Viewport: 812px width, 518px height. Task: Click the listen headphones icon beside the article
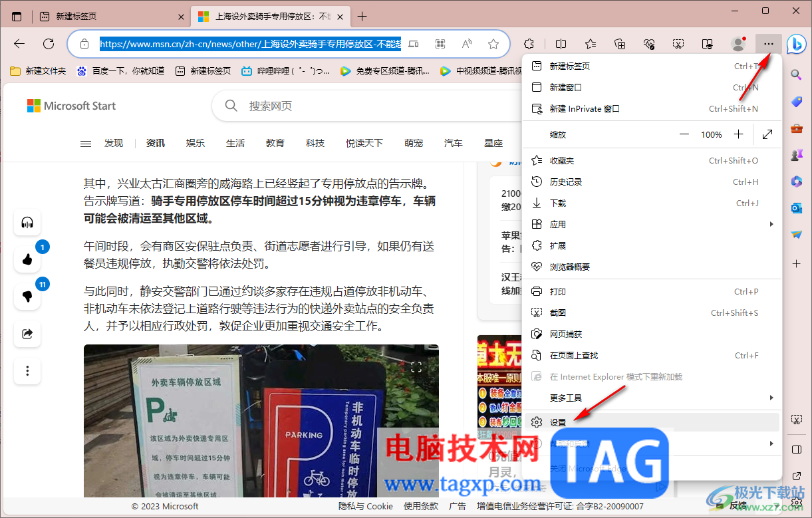(27, 223)
